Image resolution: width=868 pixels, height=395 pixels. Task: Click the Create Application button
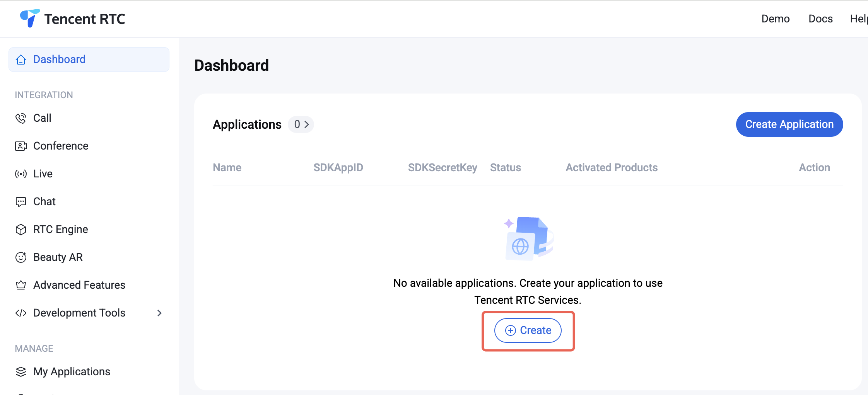[x=789, y=124]
